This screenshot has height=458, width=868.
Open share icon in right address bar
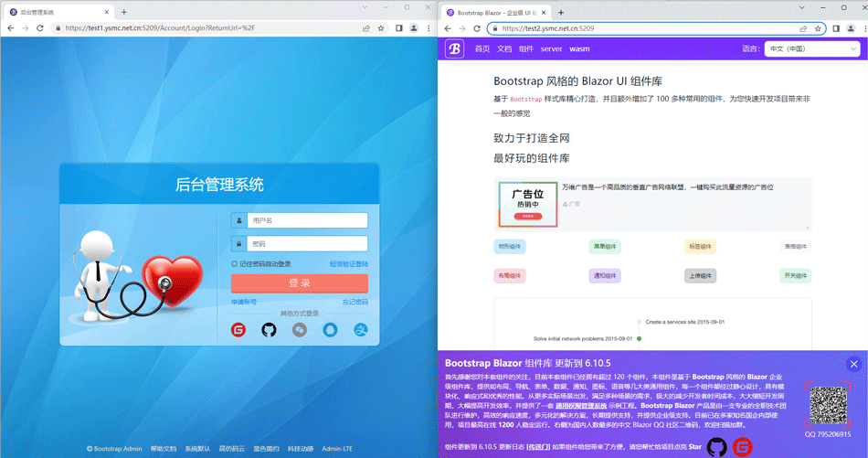click(x=803, y=28)
